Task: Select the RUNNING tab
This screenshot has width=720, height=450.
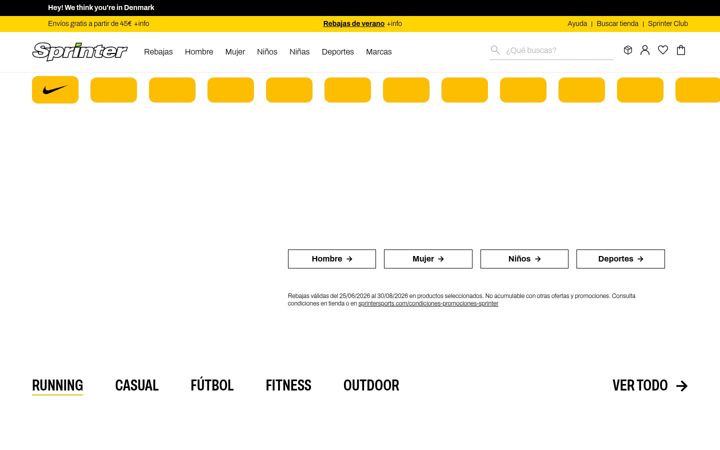Action: (57, 385)
